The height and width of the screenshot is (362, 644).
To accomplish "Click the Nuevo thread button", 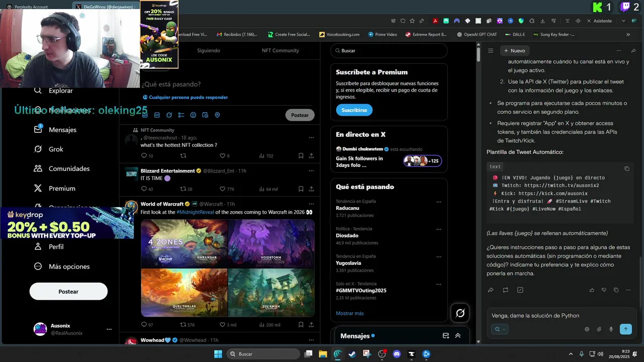I will tap(514, 51).
